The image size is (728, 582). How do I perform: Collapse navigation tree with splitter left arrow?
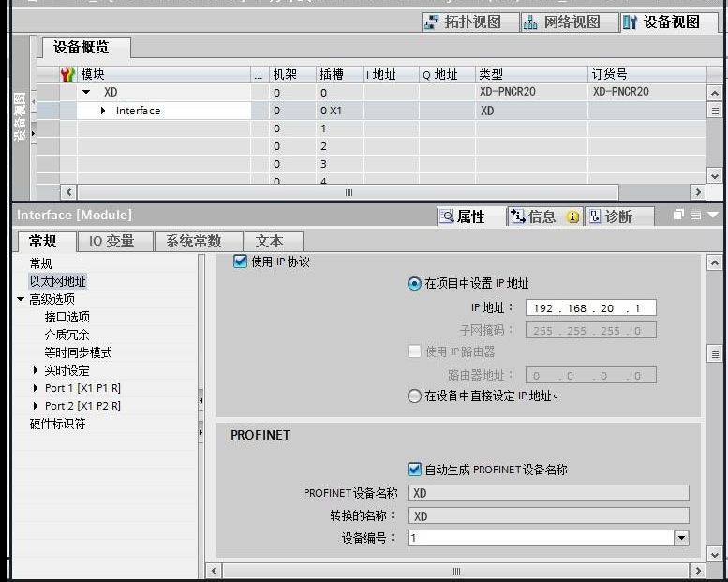pos(201,400)
